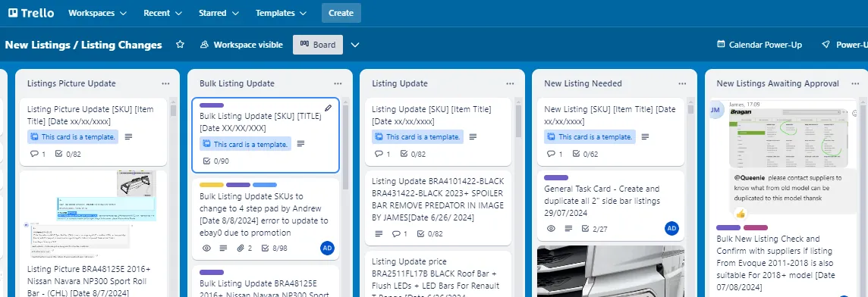Edit the Bulk Listing Update template card with pencil icon
Viewport: 868px width, 297px height.
[329, 108]
